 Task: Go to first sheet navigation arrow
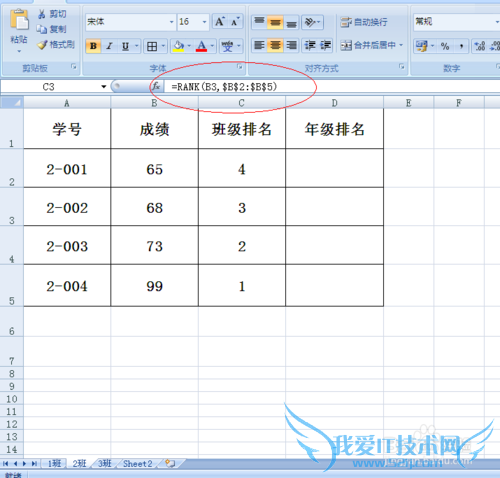(x=6, y=464)
